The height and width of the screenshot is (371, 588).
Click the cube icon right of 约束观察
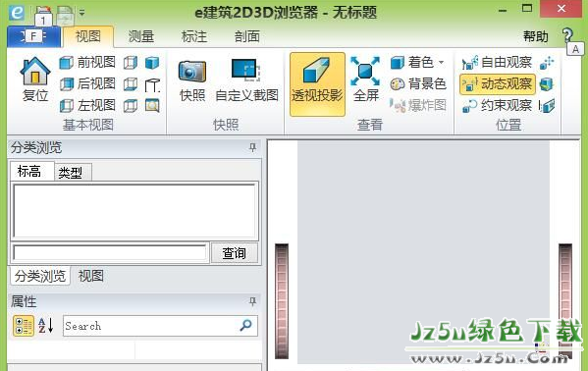click(x=547, y=106)
